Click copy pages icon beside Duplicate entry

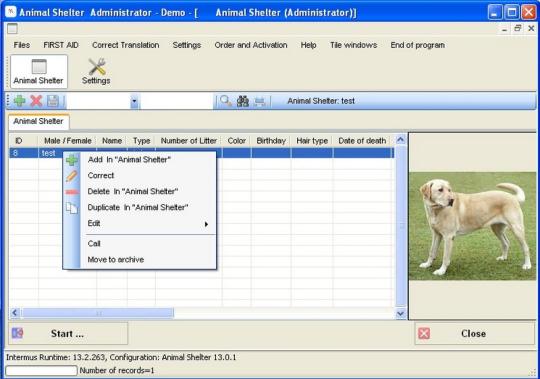point(72,208)
